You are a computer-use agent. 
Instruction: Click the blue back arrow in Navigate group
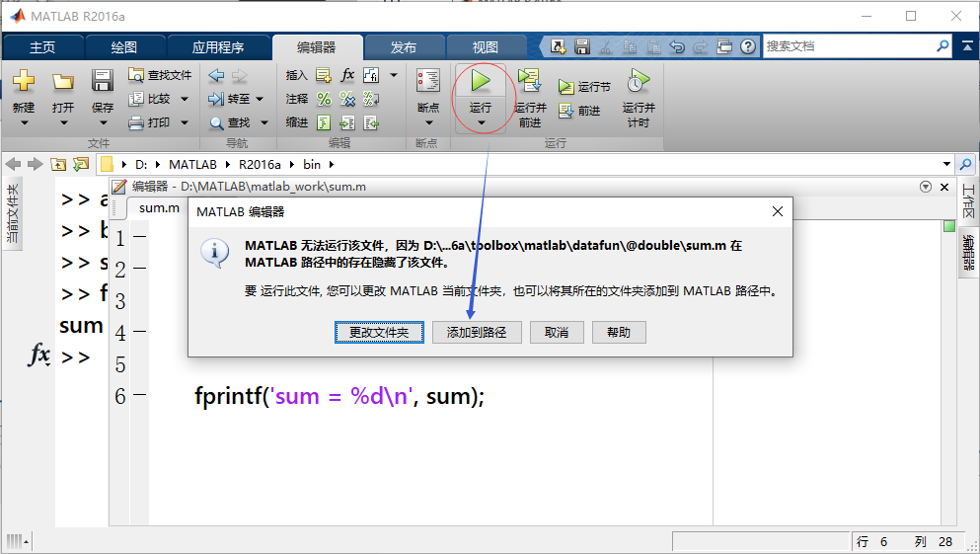(x=216, y=76)
